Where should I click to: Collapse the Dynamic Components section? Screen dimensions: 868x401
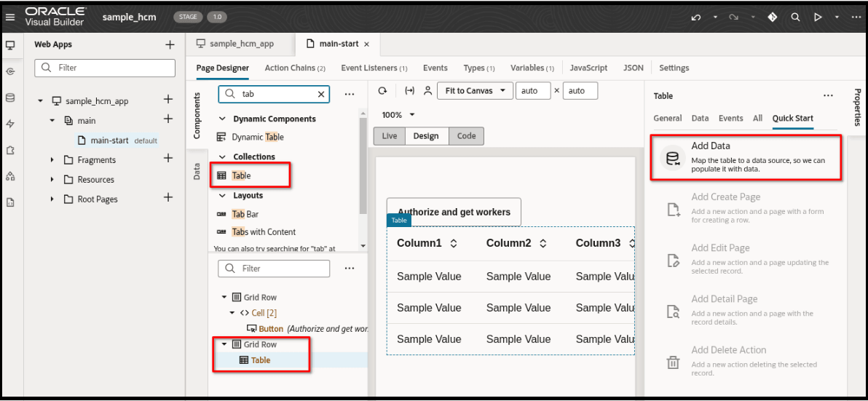(223, 119)
